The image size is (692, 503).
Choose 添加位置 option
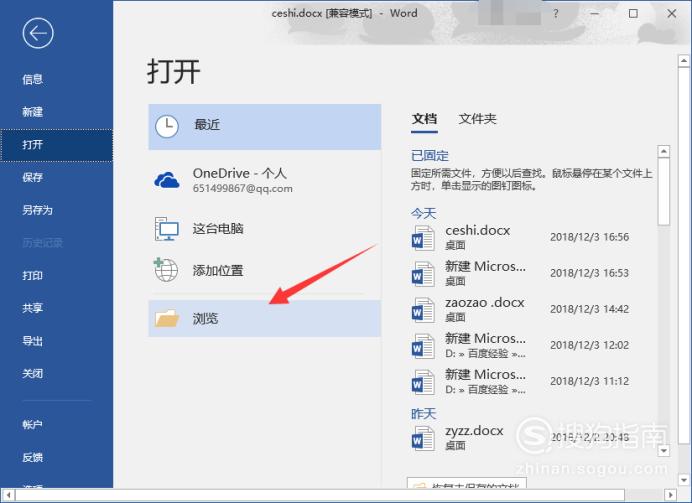point(265,270)
